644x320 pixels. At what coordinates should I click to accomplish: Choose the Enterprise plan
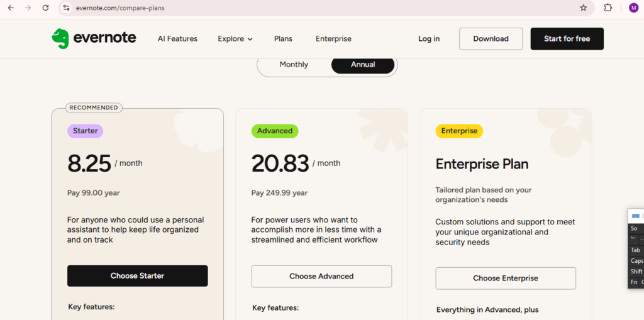point(506,278)
